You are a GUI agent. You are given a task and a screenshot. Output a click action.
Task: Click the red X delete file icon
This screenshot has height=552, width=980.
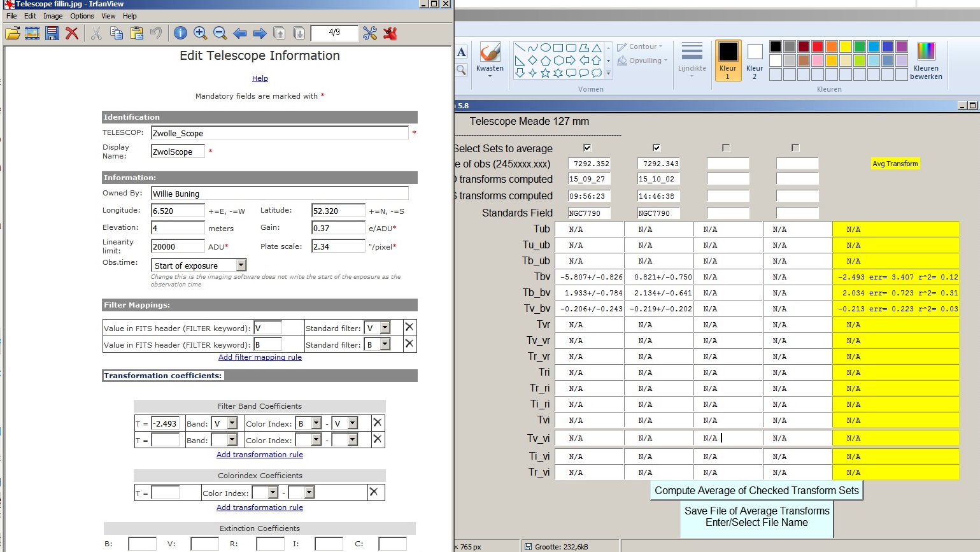coord(72,33)
